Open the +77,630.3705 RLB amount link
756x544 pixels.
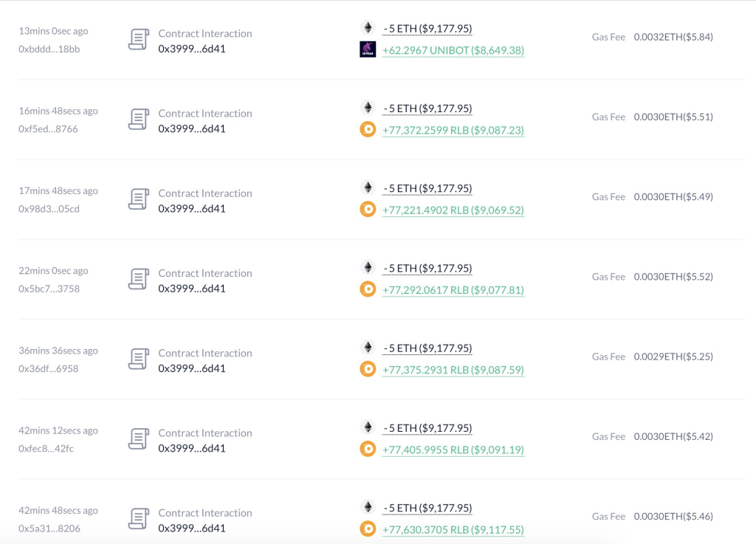453,529
